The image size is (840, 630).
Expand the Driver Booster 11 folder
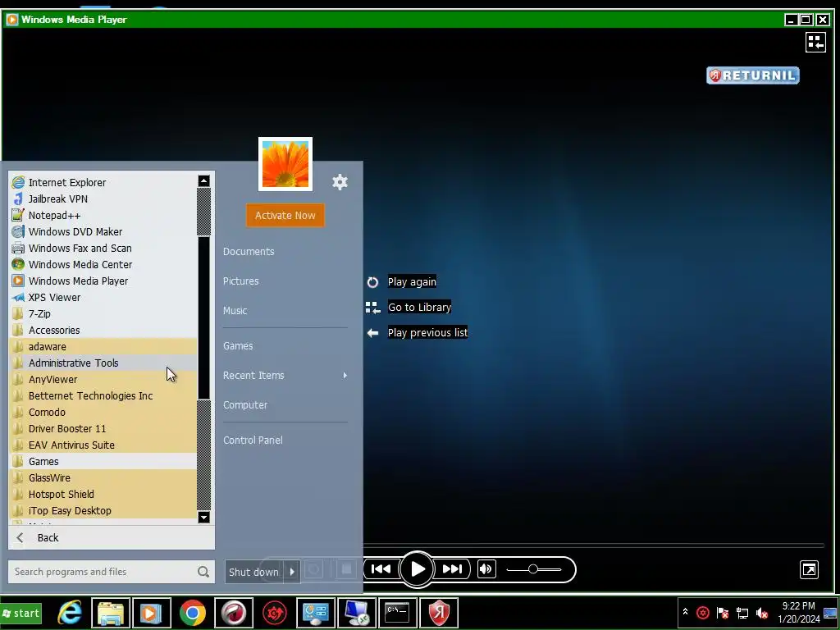click(103, 428)
